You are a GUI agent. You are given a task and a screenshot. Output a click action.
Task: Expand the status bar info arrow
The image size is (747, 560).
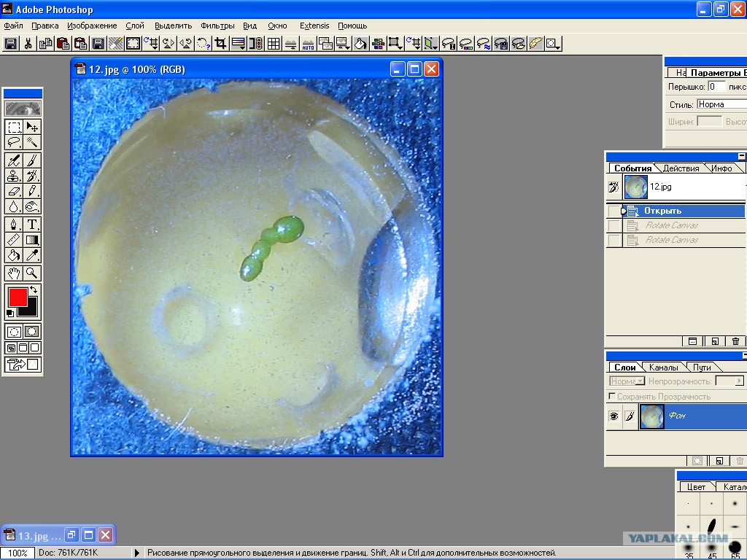pyautogui.click(x=137, y=553)
